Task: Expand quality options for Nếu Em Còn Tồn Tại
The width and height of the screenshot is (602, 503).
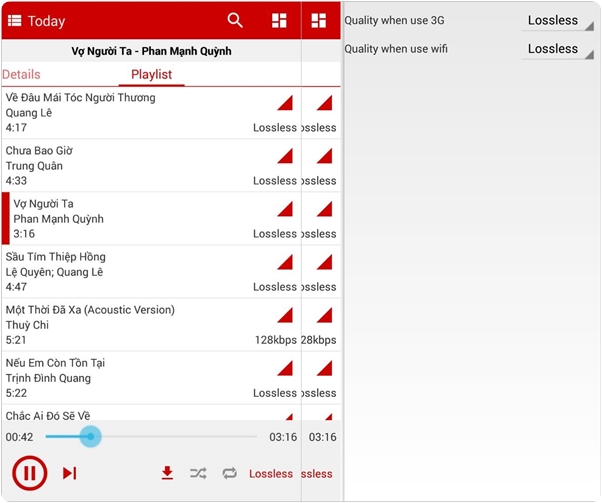Action: click(285, 368)
